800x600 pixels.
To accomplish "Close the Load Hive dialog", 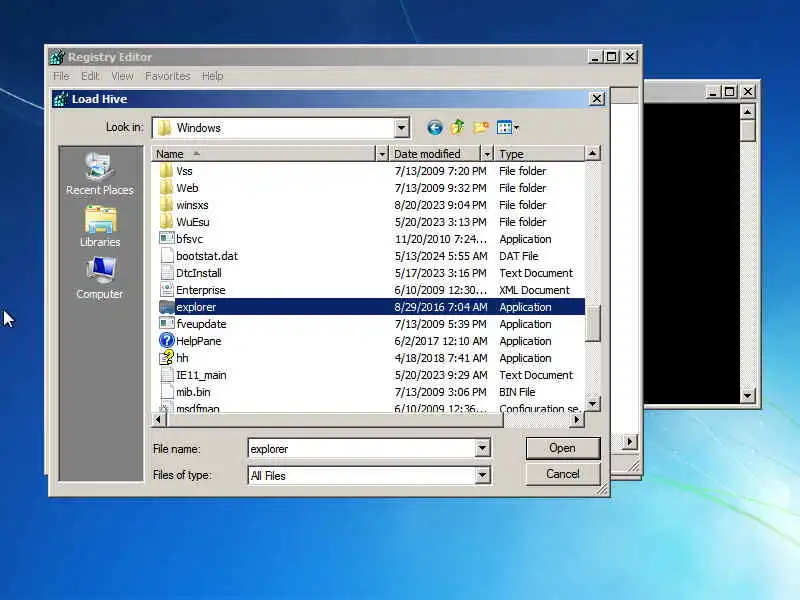I will (x=596, y=98).
